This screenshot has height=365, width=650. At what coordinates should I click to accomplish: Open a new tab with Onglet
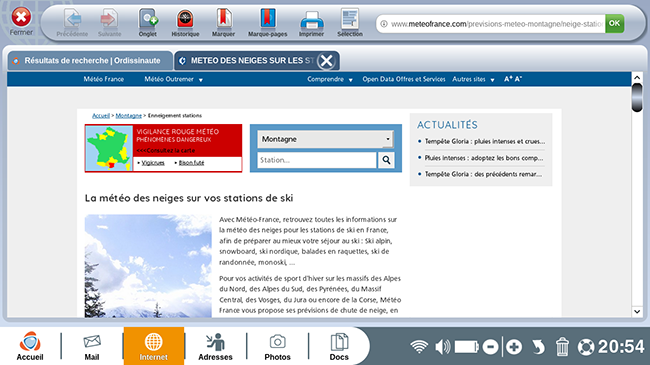tap(148, 22)
